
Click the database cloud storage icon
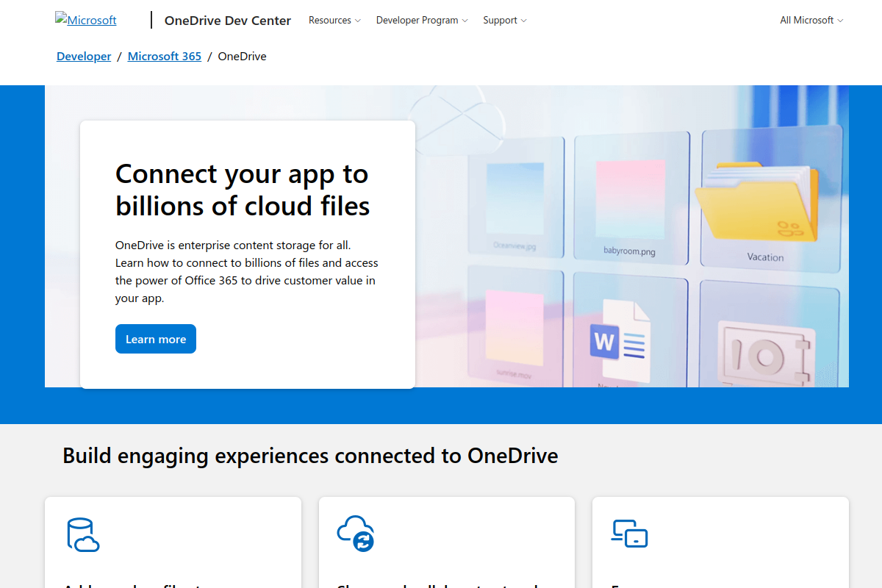tap(82, 535)
